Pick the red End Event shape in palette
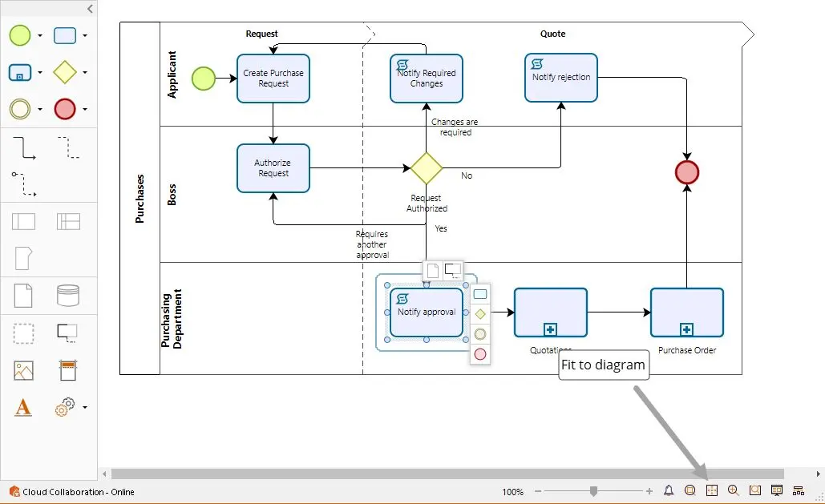Screen dimensions: 825x504 (x=65, y=109)
